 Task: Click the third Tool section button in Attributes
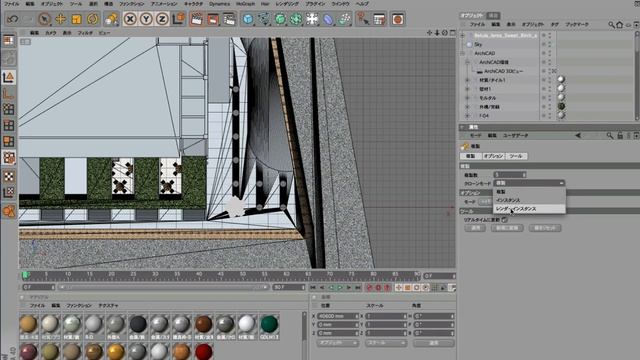pos(545,228)
